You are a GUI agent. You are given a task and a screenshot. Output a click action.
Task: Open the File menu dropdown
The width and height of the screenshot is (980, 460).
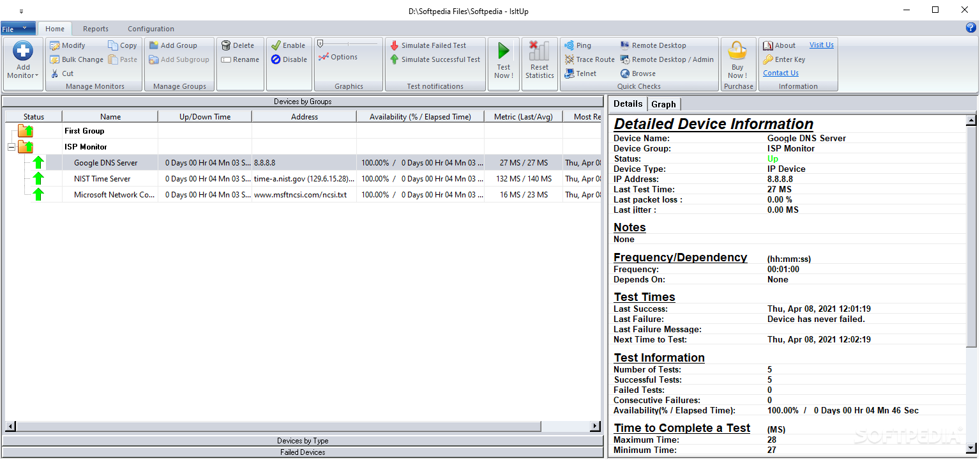18,29
